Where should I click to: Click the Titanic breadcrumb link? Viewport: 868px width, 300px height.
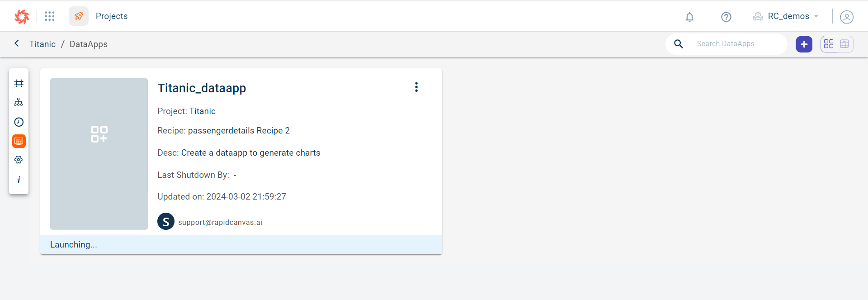click(x=42, y=44)
